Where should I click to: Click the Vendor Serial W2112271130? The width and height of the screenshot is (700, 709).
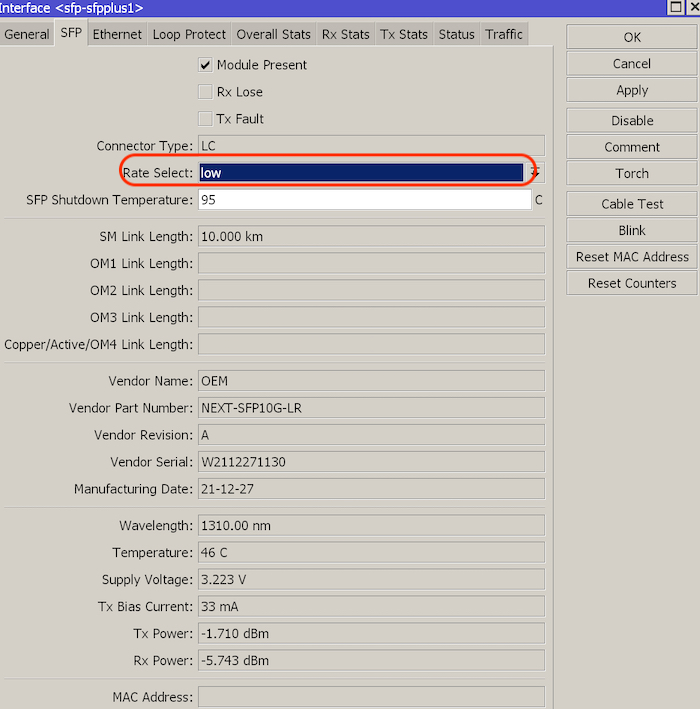(371, 462)
